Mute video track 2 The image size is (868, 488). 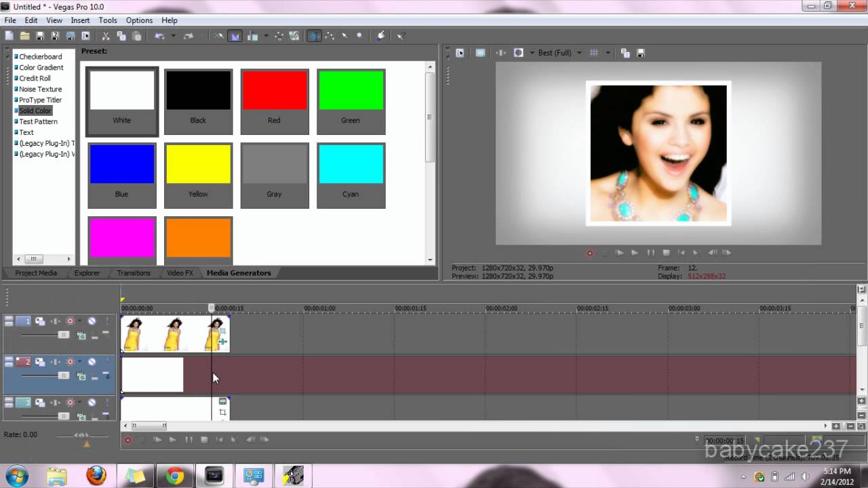click(92, 361)
